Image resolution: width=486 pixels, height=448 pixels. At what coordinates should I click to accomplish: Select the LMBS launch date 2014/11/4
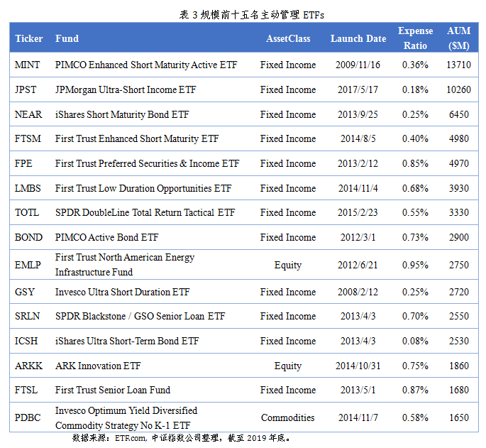358,188
